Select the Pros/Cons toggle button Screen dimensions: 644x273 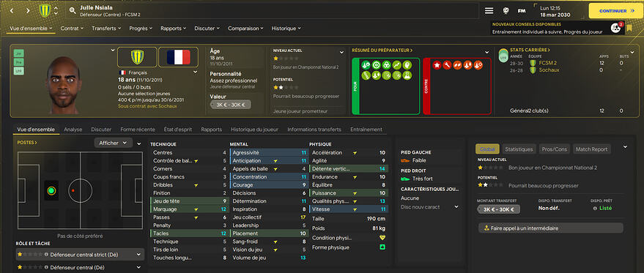click(x=554, y=149)
